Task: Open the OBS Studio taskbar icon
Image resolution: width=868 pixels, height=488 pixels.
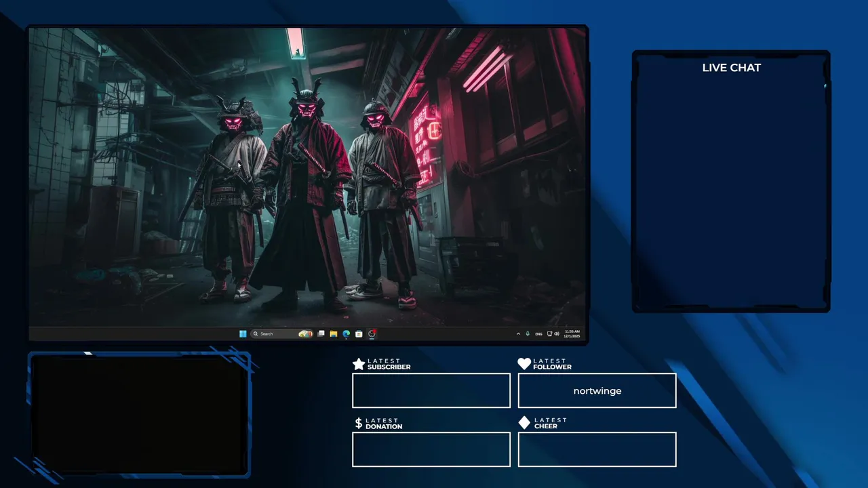Action: (x=372, y=333)
